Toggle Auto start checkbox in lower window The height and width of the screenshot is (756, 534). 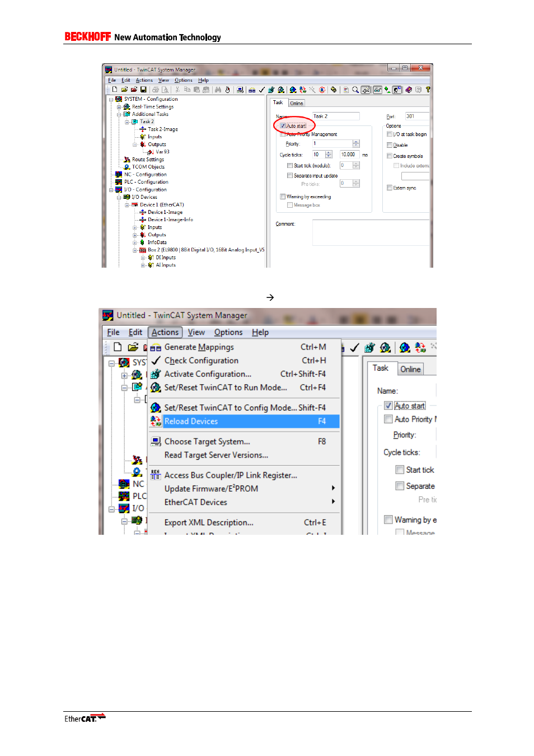click(x=388, y=405)
